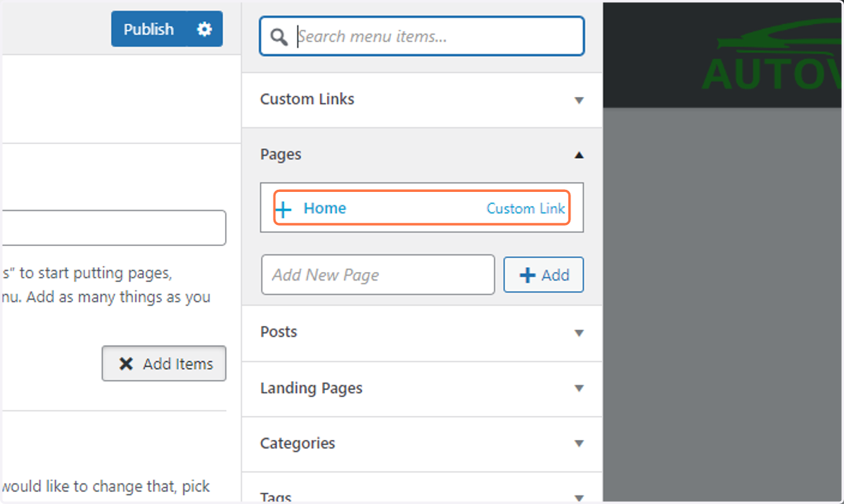Expand the Landing Pages section

422,389
